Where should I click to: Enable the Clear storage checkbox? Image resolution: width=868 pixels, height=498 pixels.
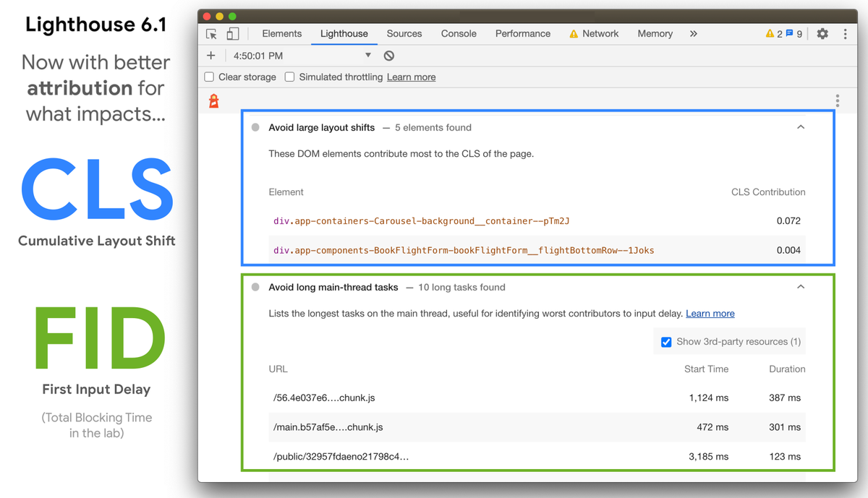tap(209, 77)
